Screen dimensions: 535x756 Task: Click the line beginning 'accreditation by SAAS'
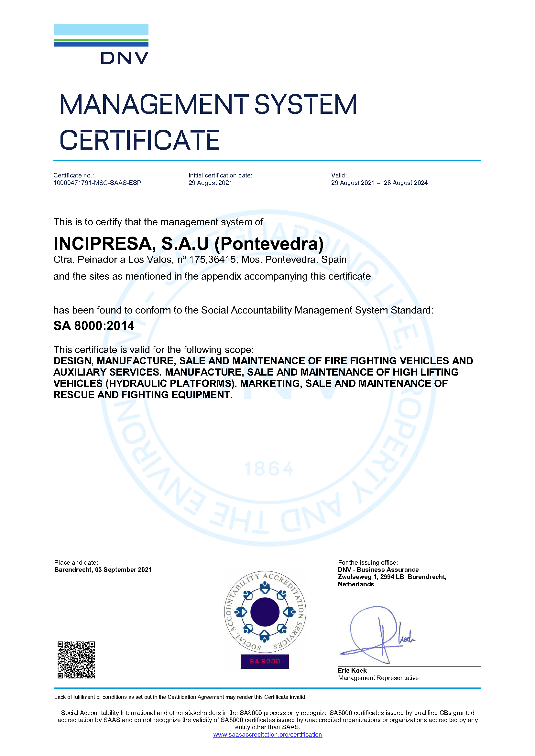(267, 720)
